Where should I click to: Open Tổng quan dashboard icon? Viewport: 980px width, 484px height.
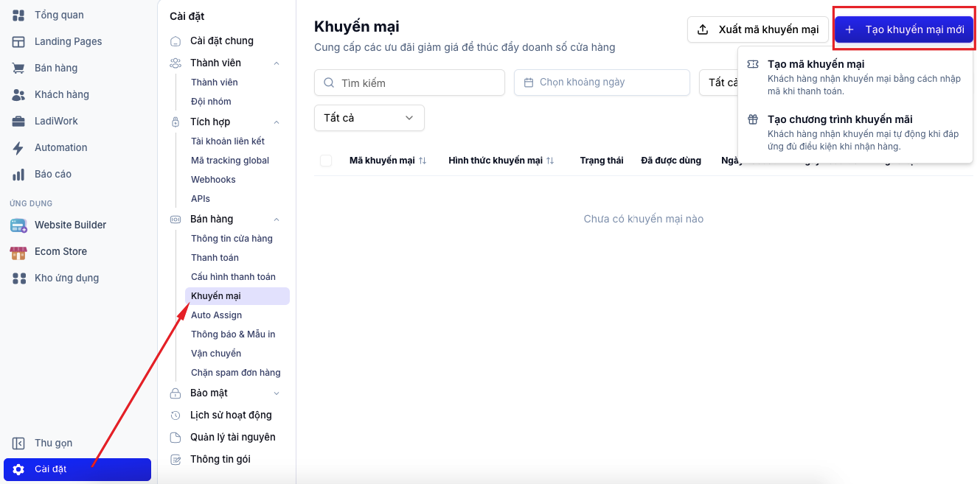pyautogui.click(x=19, y=15)
